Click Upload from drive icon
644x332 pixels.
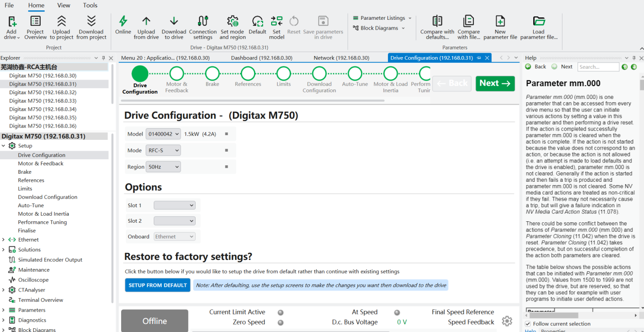click(x=146, y=21)
